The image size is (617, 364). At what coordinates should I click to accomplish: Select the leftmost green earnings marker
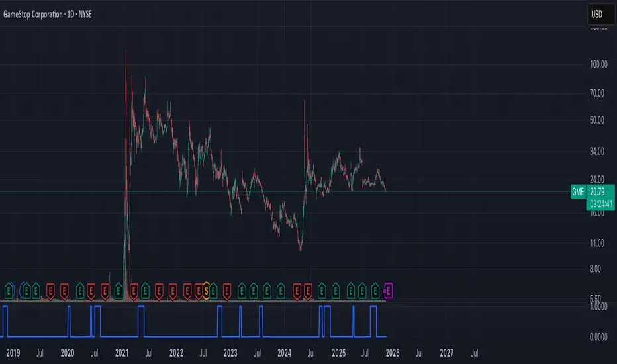tap(9, 291)
